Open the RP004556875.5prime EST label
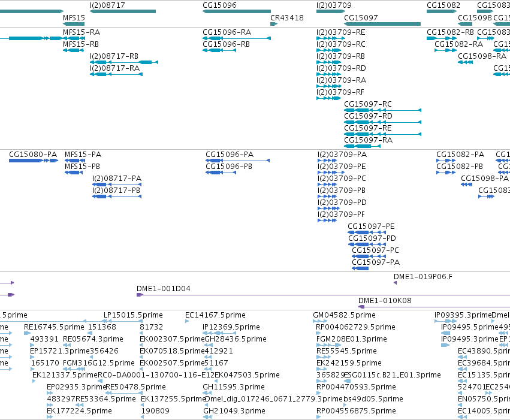510x420 pixels. [x=356, y=411]
